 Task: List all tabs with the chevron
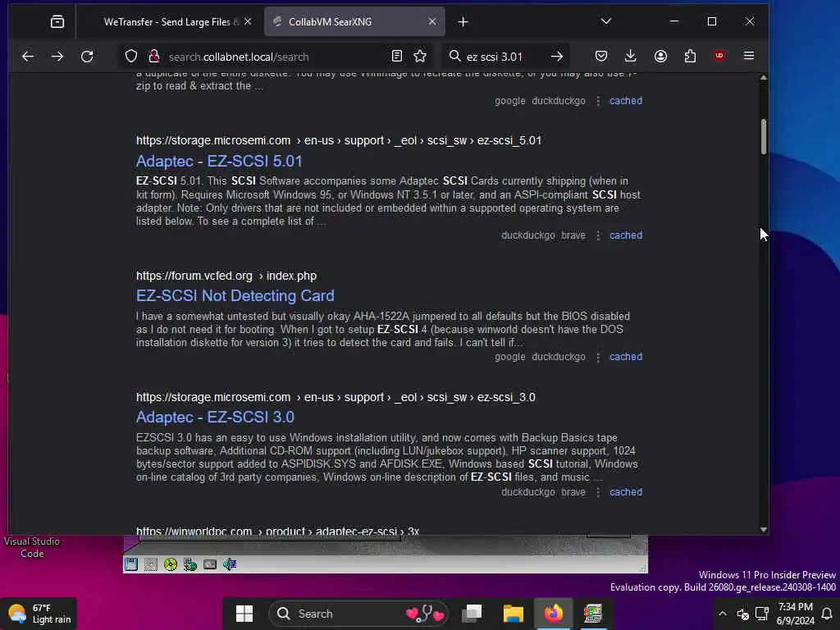(x=606, y=21)
